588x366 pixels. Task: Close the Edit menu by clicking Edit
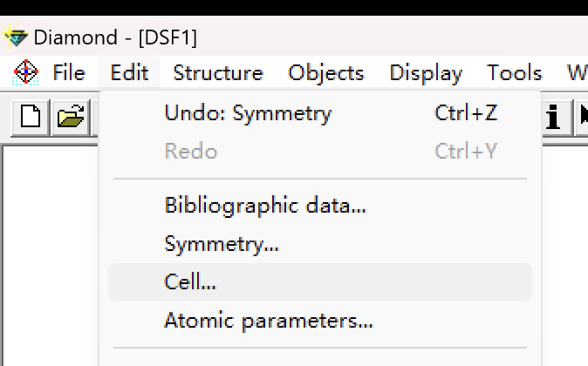[129, 72]
